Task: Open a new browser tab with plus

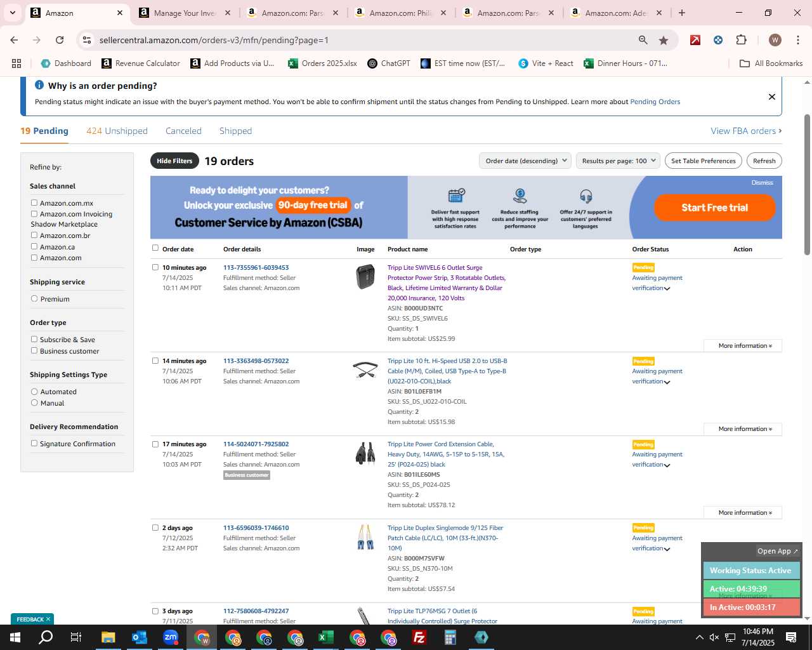Action: coord(682,13)
